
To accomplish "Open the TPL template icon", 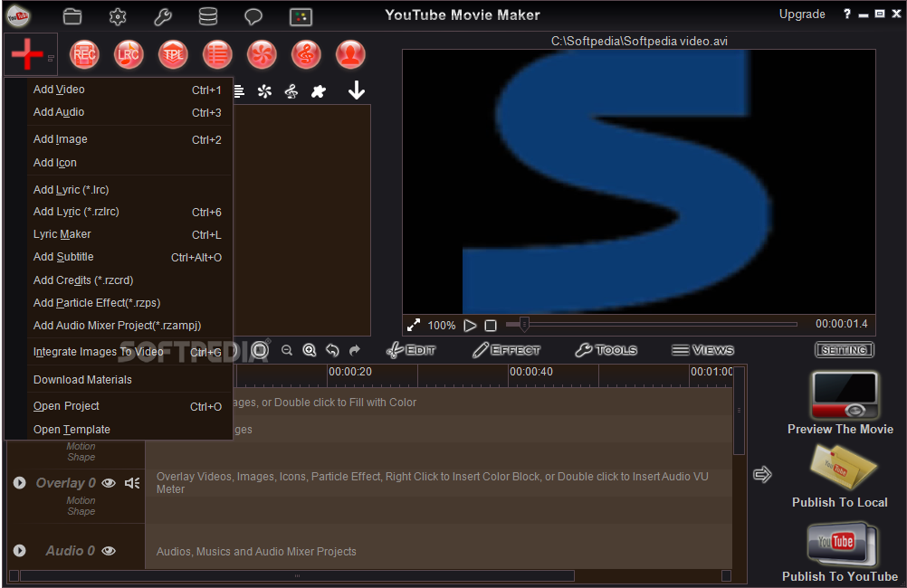I will point(173,55).
